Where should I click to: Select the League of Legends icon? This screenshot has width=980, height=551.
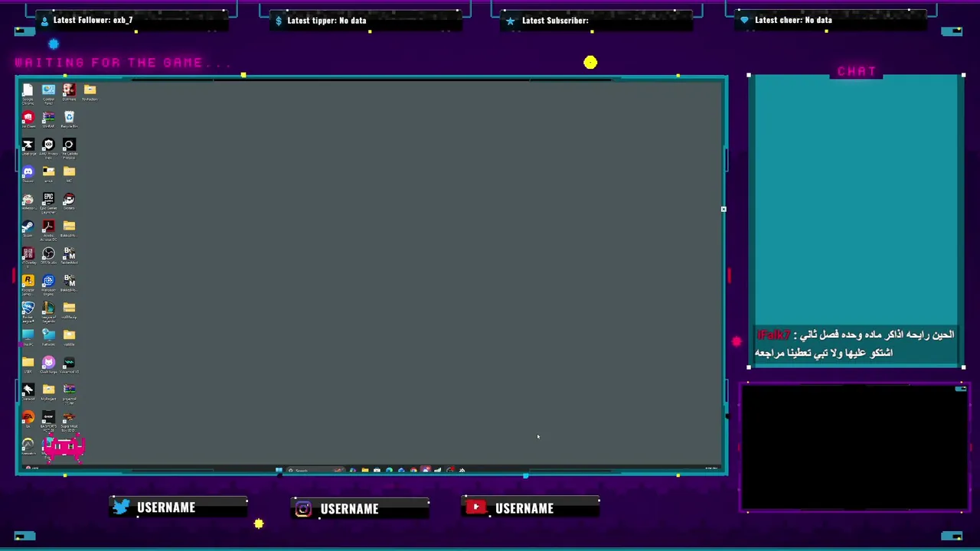coord(48,311)
